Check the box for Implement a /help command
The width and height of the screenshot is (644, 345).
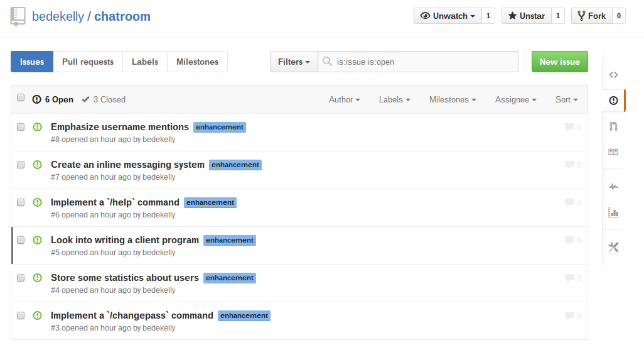click(x=21, y=202)
